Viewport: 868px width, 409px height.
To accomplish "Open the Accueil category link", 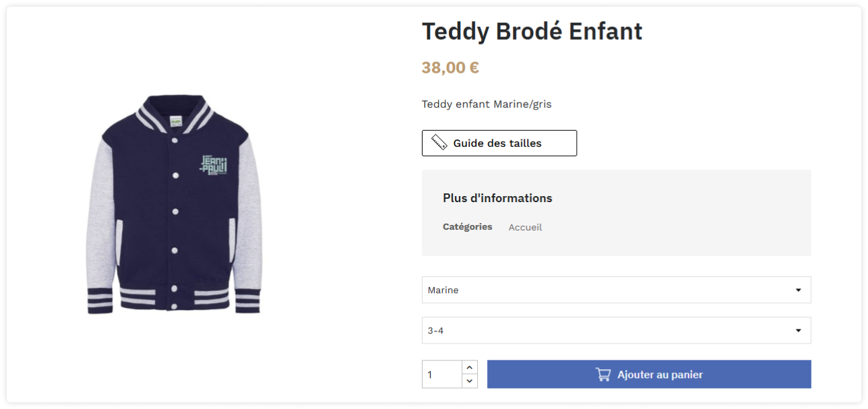I will tap(525, 228).
